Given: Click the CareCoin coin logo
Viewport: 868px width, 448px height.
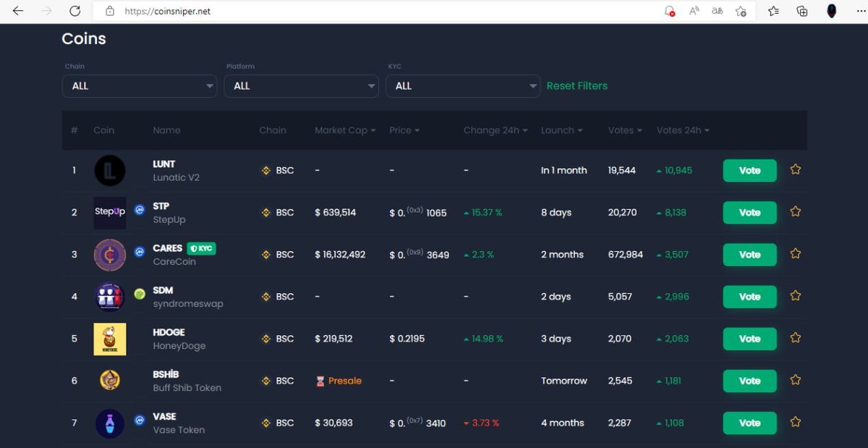Looking at the screenshot, I should 110,255.
